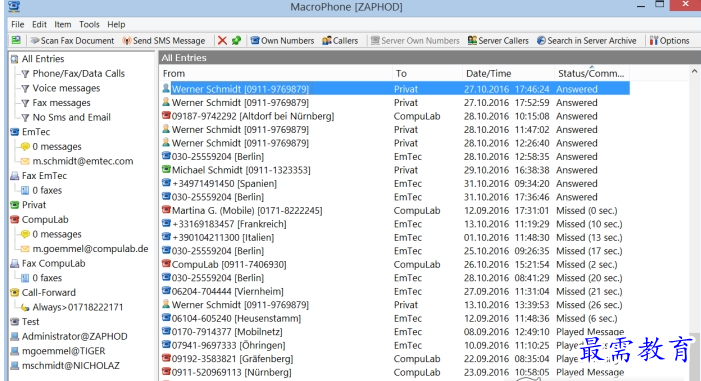Click Send SMS Message toolbar button
Image resolution: width=701 pixels, height=381 pixels.
[x=164, y=41]
